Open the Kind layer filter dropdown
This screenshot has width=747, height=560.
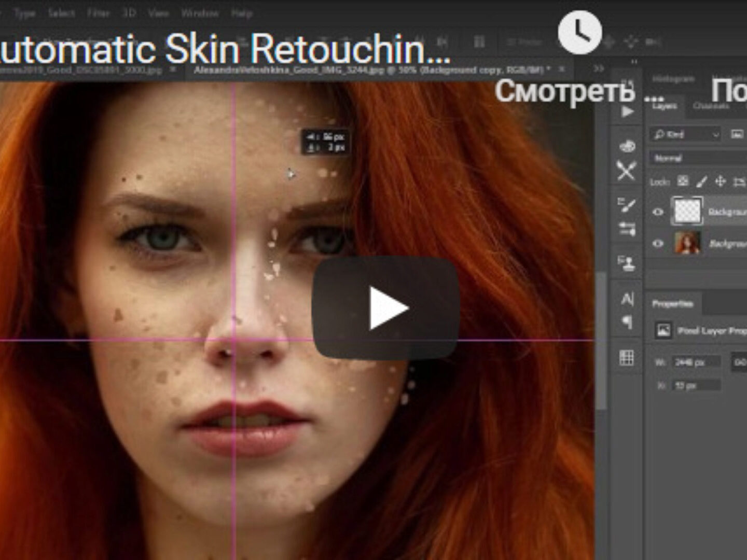(x=686, y=135)
